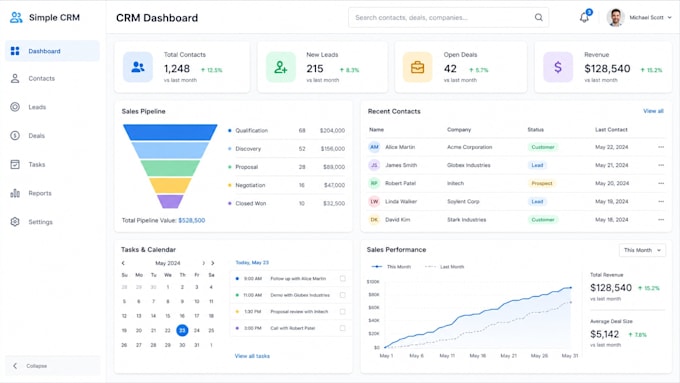Check off Demo with Globex Industries task
680x383 pixels.
click(343, 295)
